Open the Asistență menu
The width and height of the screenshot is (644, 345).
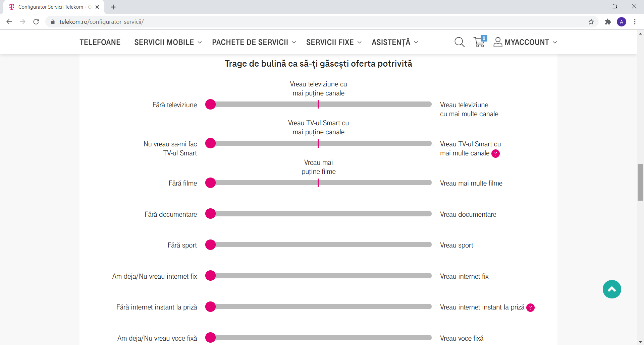394,42
